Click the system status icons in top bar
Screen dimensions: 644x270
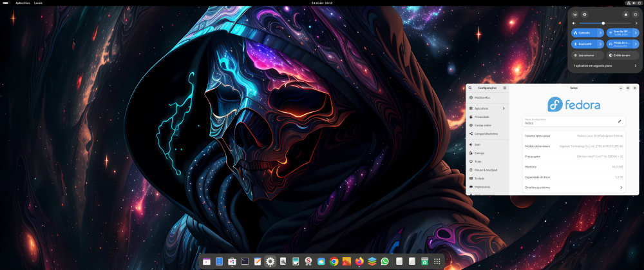[x=633, y=3]
